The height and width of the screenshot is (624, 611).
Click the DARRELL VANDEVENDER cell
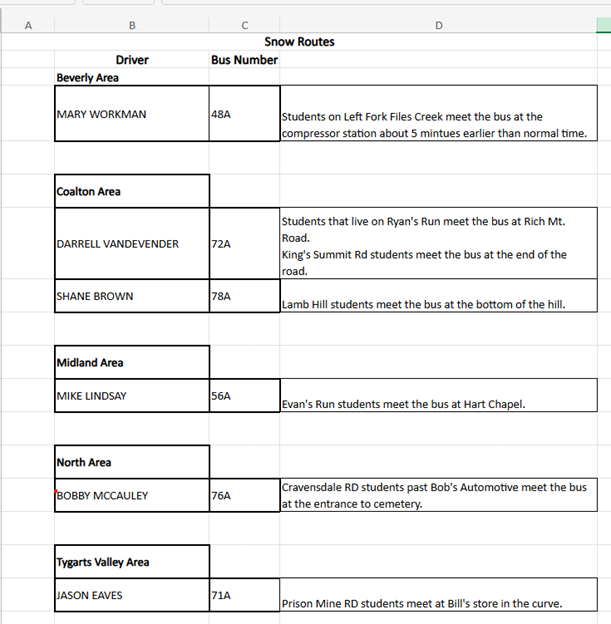coord(131,243)
